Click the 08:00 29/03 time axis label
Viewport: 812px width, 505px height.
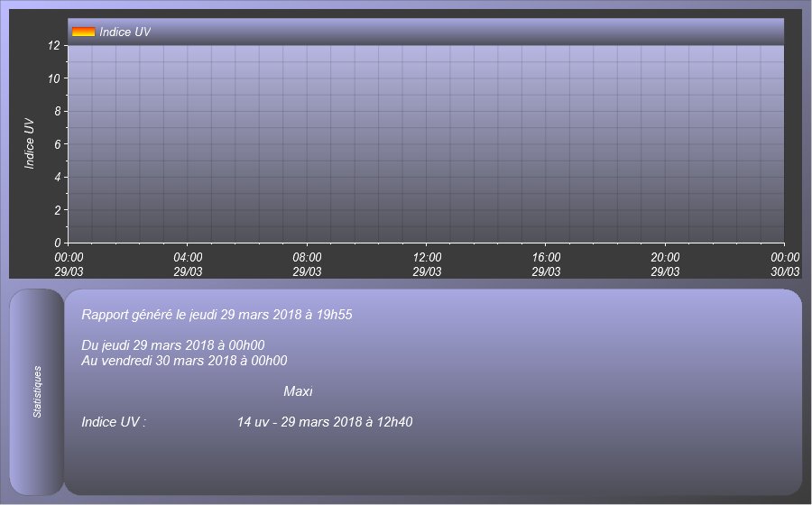pyautogui.click(x=307, y=264)
